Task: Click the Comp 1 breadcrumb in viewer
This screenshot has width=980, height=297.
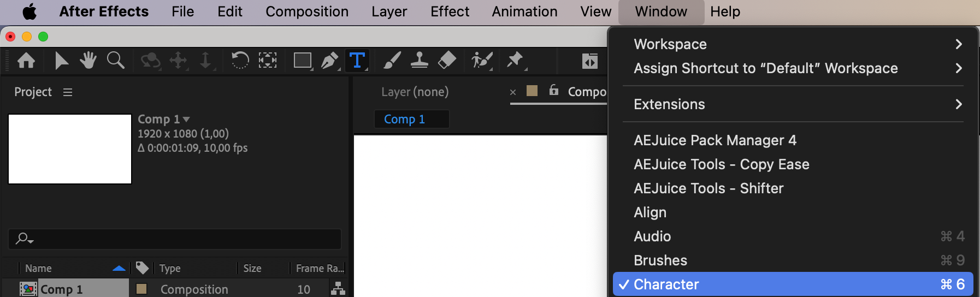Action: click(x=404, y=119)
